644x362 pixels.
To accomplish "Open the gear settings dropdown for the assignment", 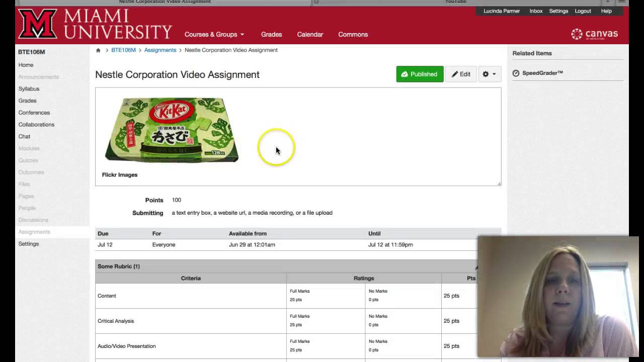I will [489, 74].
